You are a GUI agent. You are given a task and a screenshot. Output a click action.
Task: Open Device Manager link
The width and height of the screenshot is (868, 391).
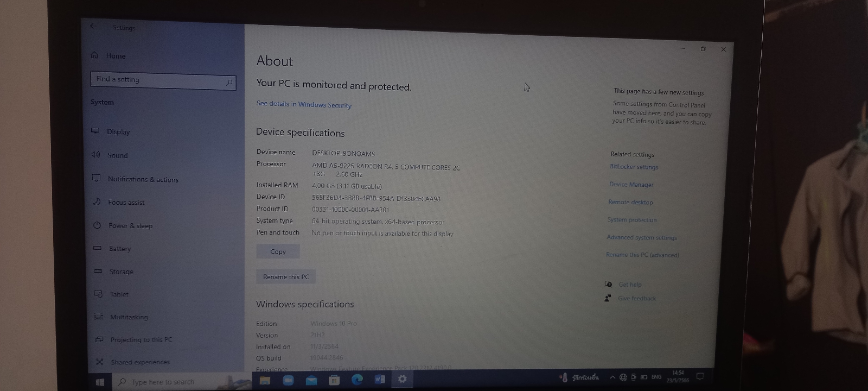point(631,184)
